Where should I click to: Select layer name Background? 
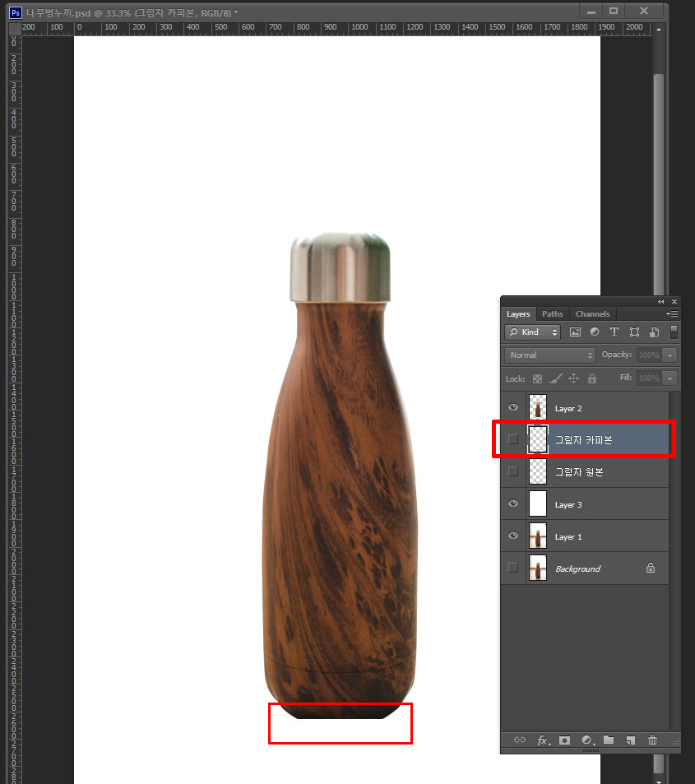click(578, 568)
